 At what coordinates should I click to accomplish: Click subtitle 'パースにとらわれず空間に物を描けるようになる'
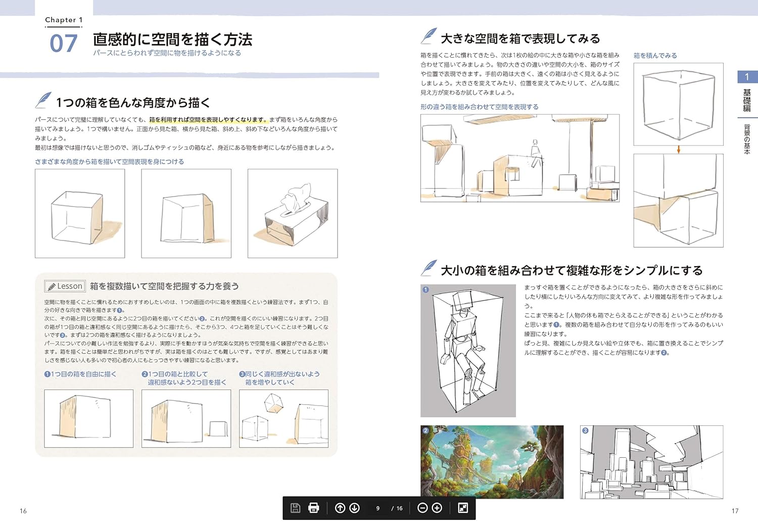pyautogui.click(x=167, y=53)
